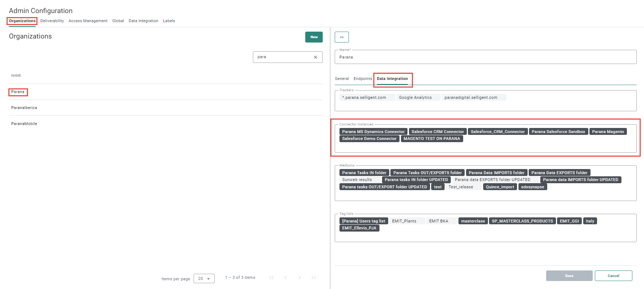Jump to last page of results
This screenshot has width=644, height=289.
pos(313,278)
